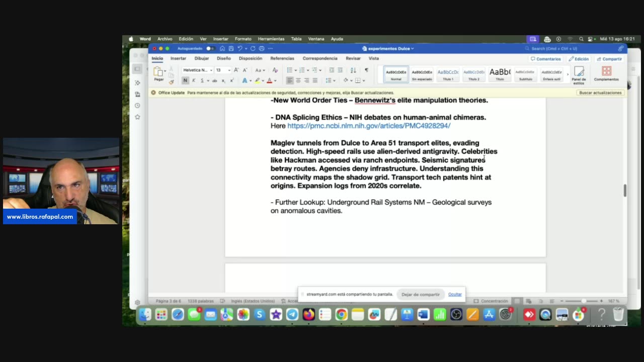Expand the bulleted list dropdown arrow
644x362 pixels.
coord(296,70)
